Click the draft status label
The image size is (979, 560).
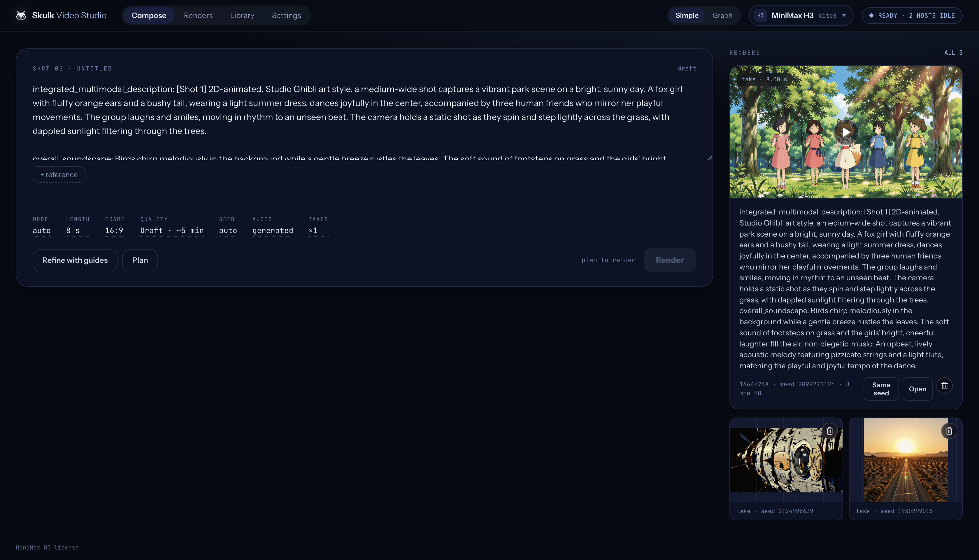click(x=687, y=68)
